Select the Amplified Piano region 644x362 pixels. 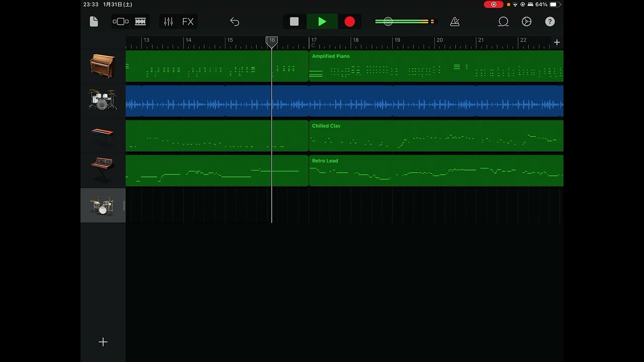pos(436,66)
